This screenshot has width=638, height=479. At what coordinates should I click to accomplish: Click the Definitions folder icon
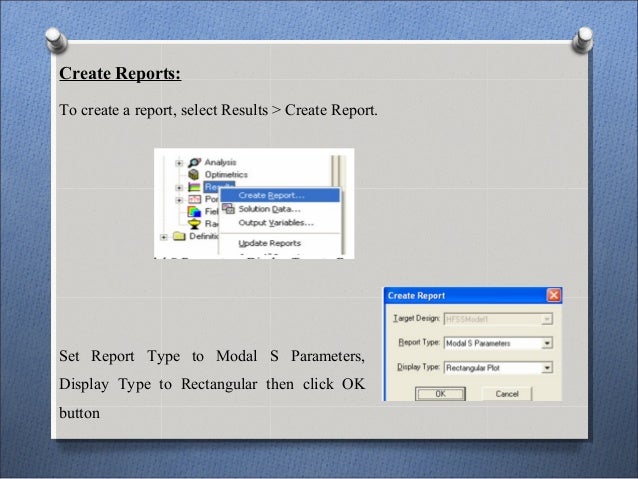pos(179,236)
